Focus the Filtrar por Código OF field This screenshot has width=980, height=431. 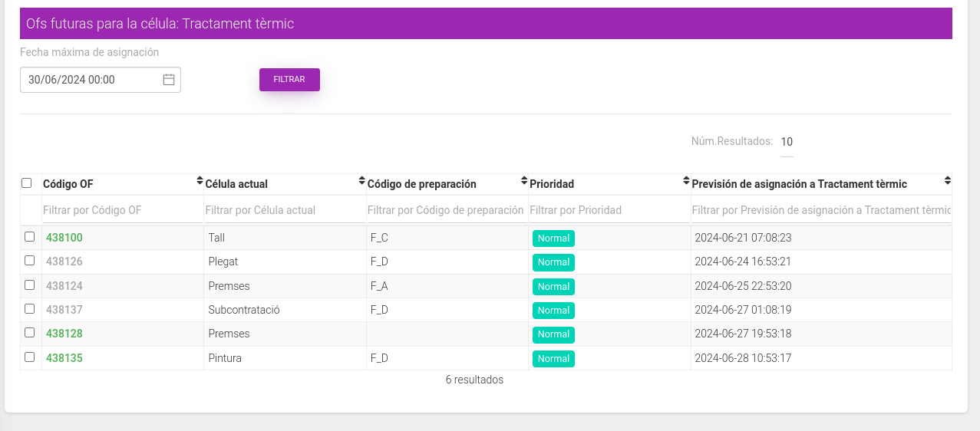point(122,210)
